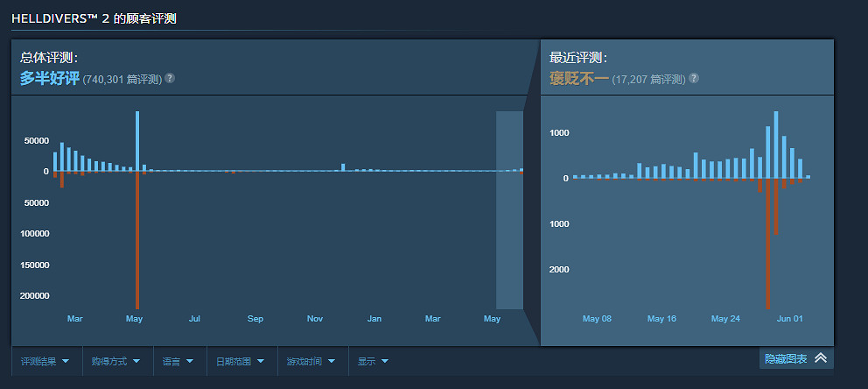
Task: Click the (740,301 篇评测) review count
Action: coord(122,79)
